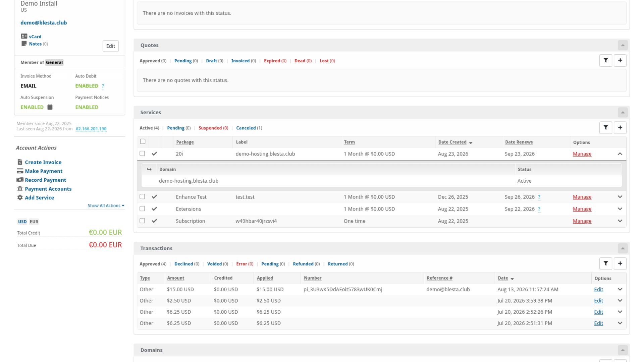
Task: Expand the Subscription service row
Action: point(620,221)
